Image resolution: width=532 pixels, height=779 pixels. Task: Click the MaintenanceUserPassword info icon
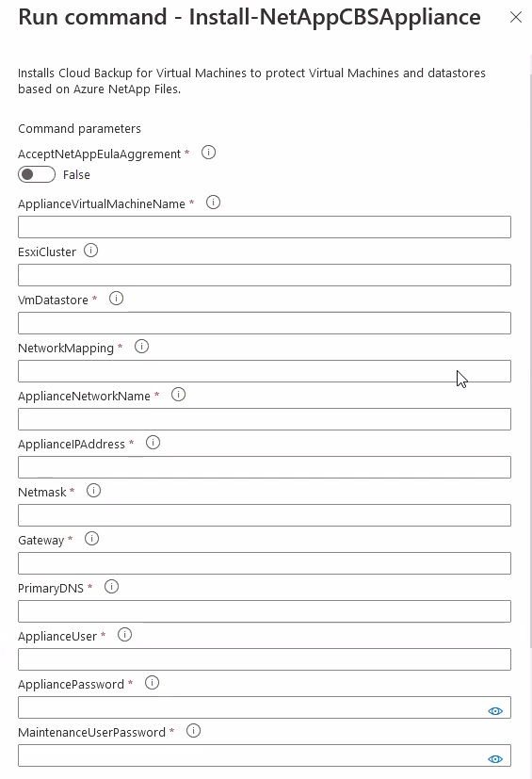pos(193,731)
